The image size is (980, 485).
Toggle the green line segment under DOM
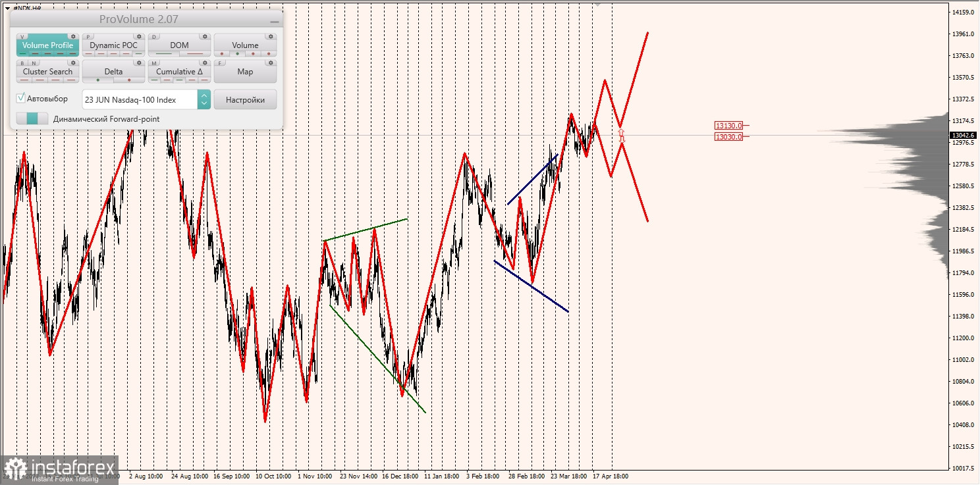[163, 53]
